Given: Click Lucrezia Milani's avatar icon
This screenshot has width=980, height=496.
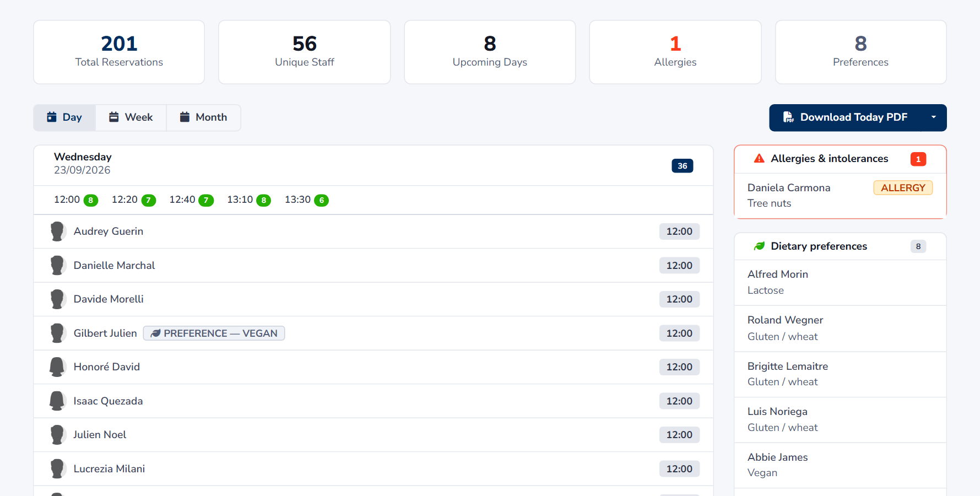Looking at the screenshot, I should click(x=57, y=469).
